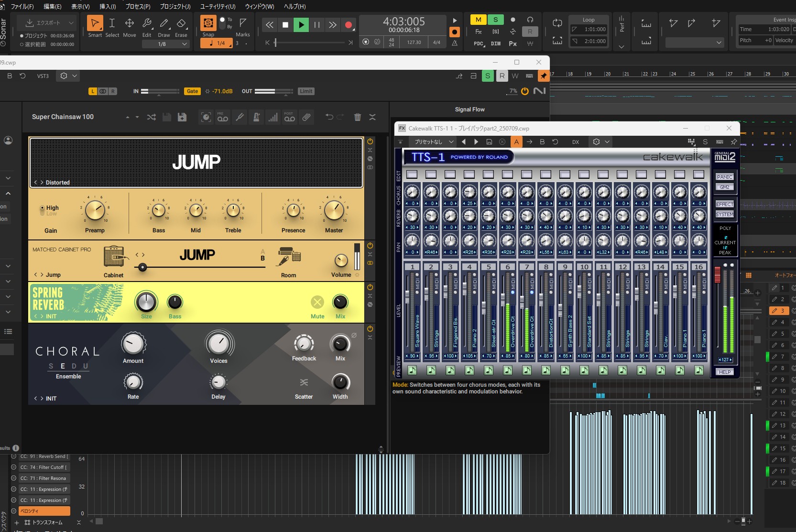Open the Project (プロジェクト) menu
Viewport: 796px width, 532px height.
pyautogui.click(x=175, y=6)
